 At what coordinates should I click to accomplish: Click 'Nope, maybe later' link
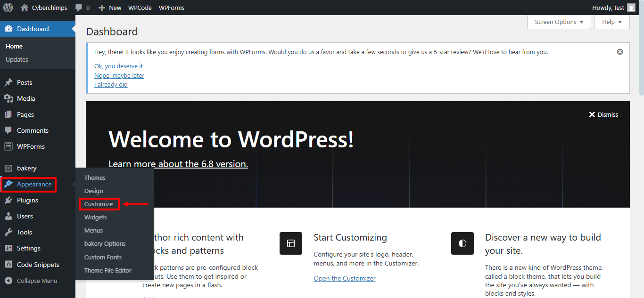tap(119, 75)
